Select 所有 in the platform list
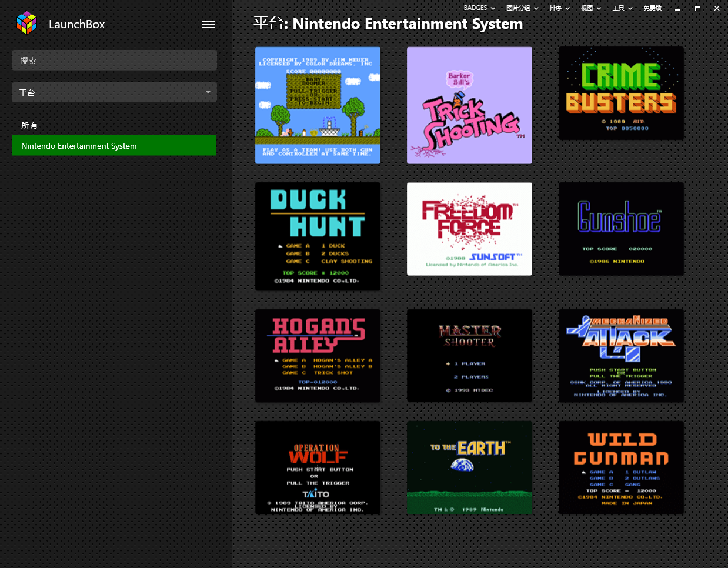This screenshot has width=728, height=568. (x=29, y=125)
